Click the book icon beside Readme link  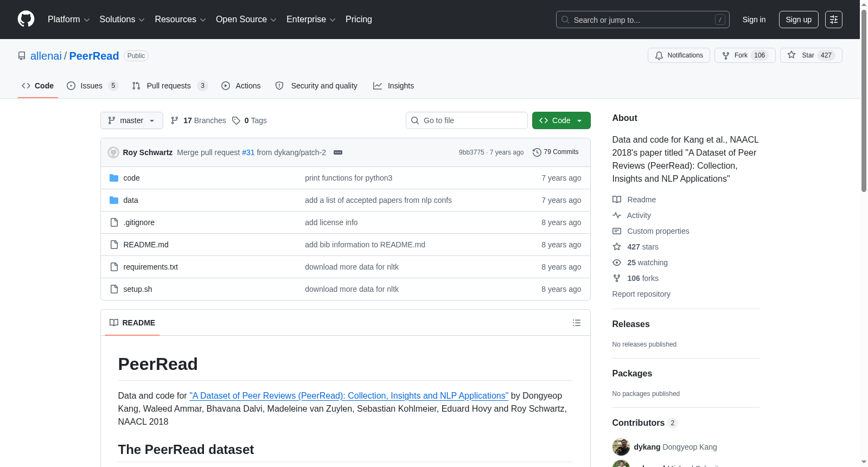click(617, 200)
